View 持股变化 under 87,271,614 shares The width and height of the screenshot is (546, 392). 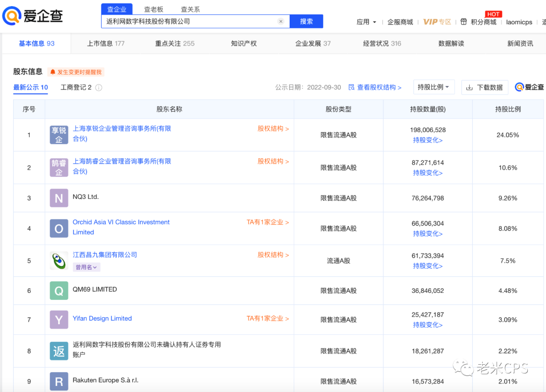tap(428, 173)
